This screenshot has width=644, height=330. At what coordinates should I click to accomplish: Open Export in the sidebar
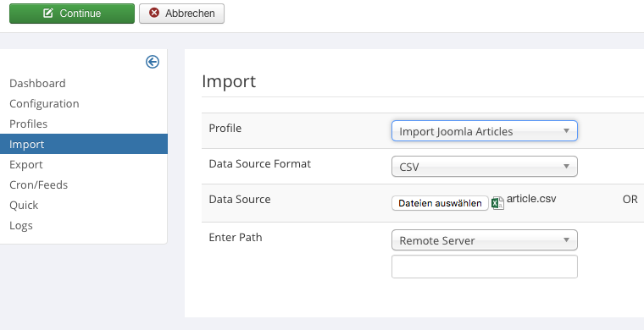click(x=26, y=164)
